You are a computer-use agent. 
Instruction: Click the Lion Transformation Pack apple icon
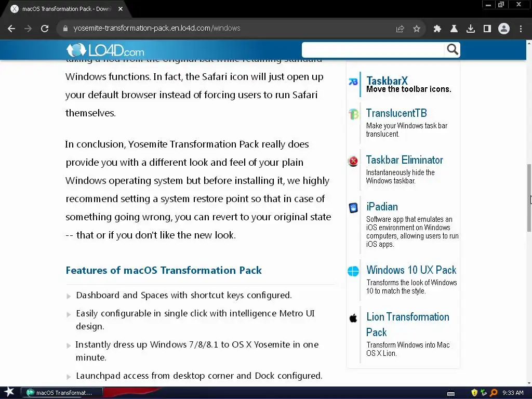click(353, 318)
